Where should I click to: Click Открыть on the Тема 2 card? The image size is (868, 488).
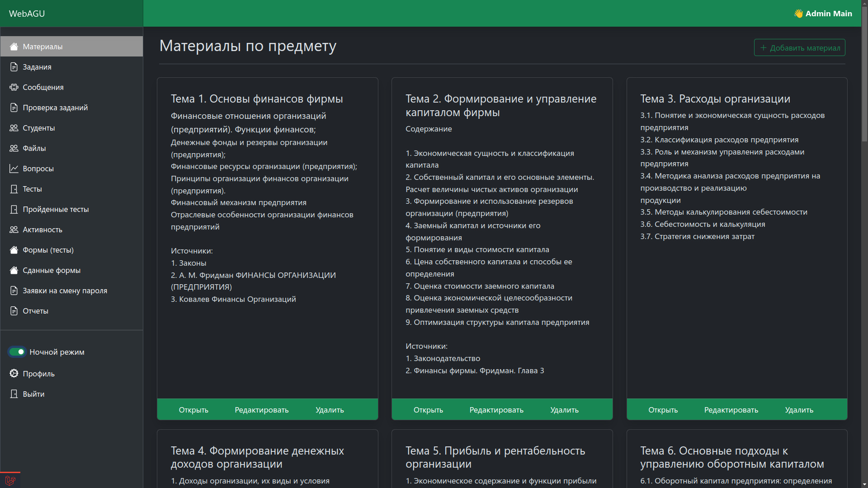428,410
